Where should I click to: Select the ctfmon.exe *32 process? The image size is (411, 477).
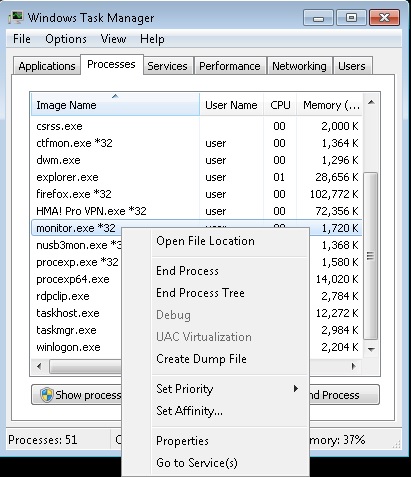tap(197, 143)
